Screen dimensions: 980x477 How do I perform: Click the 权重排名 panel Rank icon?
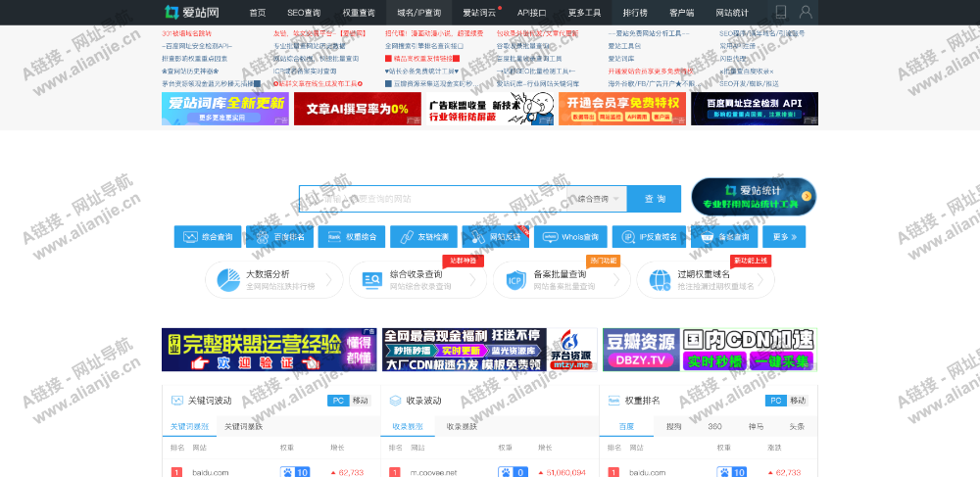pyautogui.click(x=613, y=401)
